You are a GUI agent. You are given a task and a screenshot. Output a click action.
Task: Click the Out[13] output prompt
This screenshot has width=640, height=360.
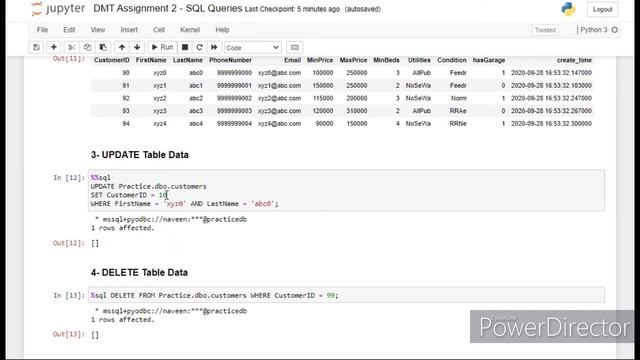[x=69, y=334]
